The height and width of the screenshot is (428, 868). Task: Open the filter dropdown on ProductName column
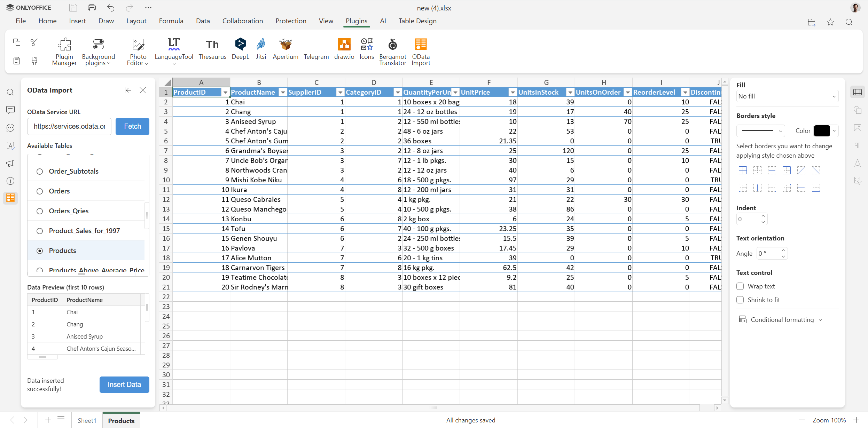point(282,92)
